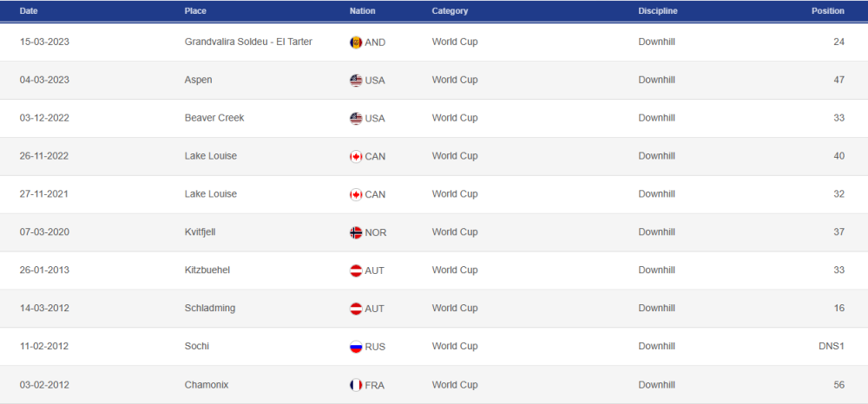Click the Russia flag icon
The width and height of the screenshot is (868, 404).
coord(356,347)
